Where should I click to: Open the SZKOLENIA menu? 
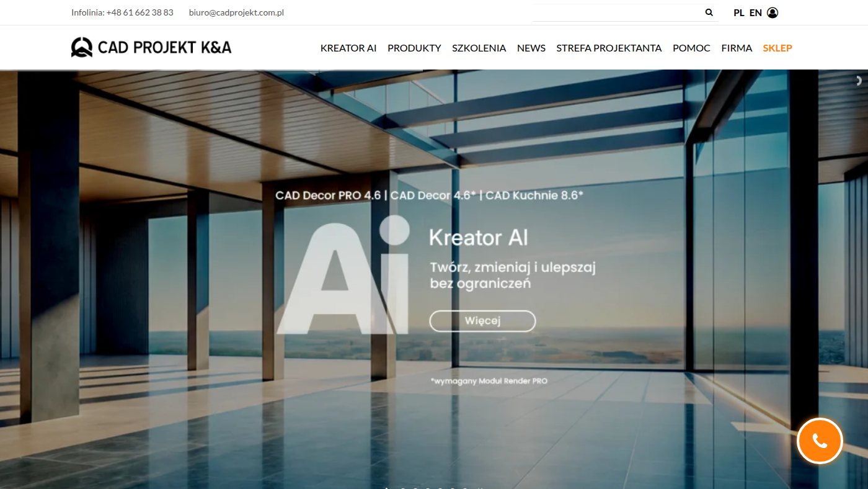479,48
